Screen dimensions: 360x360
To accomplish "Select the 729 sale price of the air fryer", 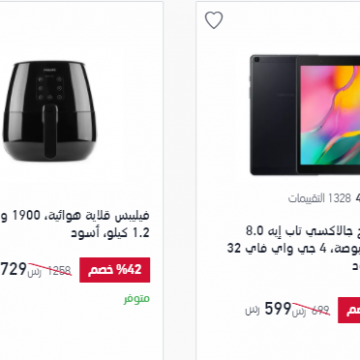I will pyautogui.click(x=13, y=269).
